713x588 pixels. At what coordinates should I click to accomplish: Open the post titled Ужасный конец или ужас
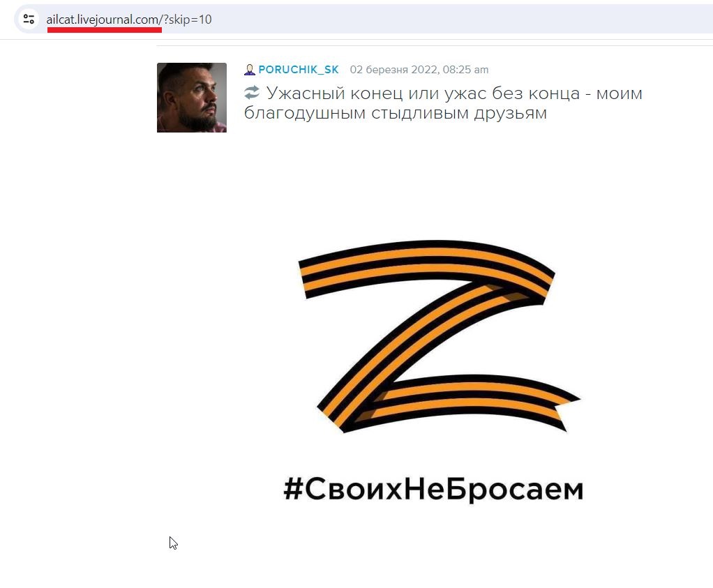[443, 103]
